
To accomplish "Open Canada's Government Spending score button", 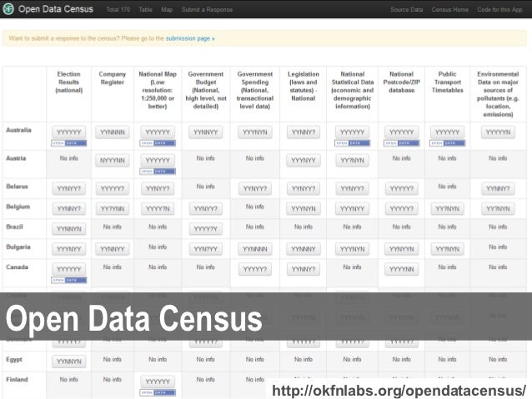I will pyautogui.click(x=255, y=269).
